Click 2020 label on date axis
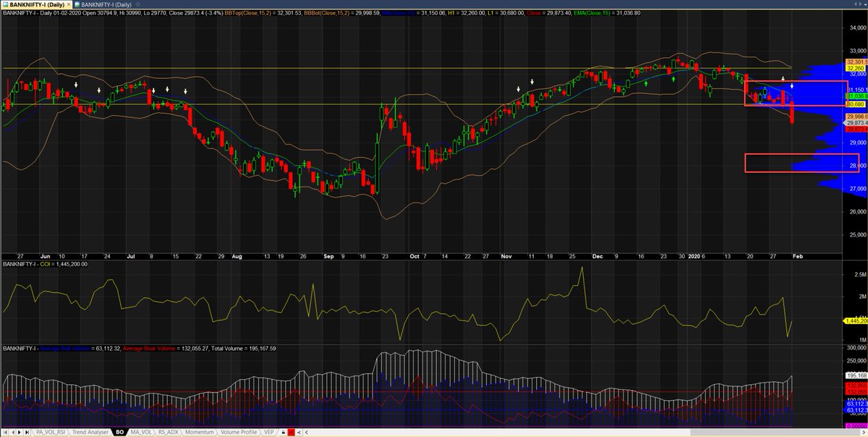This screenshot has width=868, height=437. coord(694,256)
